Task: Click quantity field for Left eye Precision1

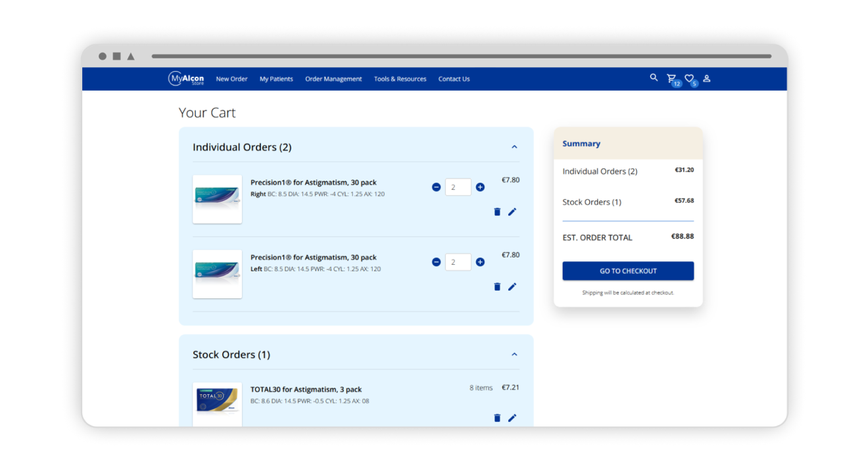Action: point(458,262)
